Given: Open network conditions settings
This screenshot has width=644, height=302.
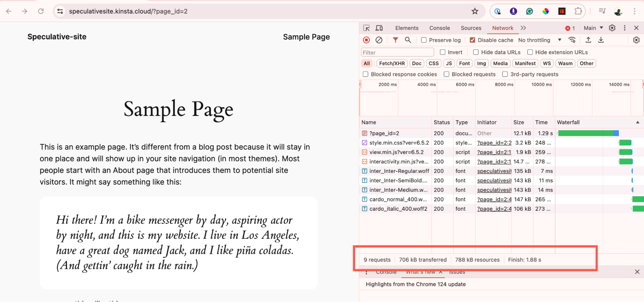Looking at the screenshot, I should tap(572, 40).
